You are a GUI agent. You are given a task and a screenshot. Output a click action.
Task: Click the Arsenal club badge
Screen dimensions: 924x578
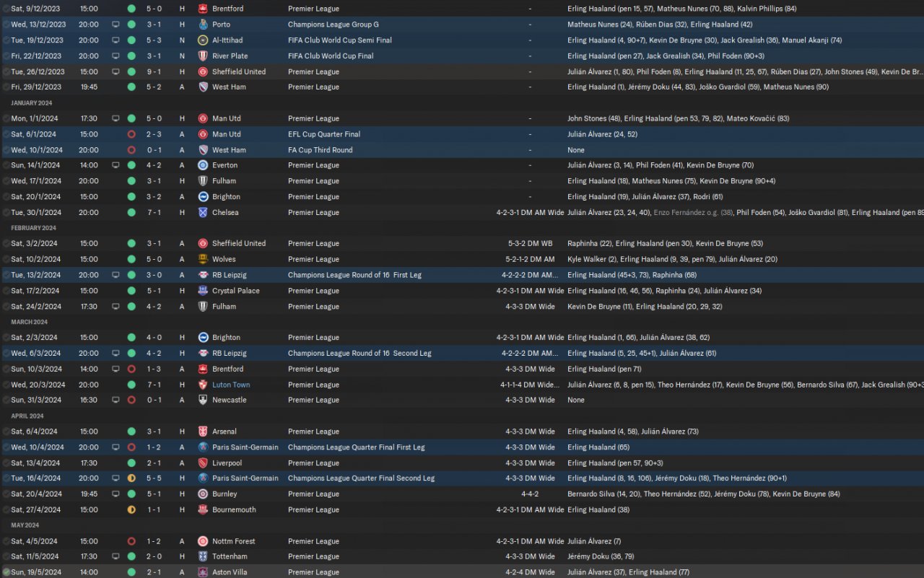point(203,432)
